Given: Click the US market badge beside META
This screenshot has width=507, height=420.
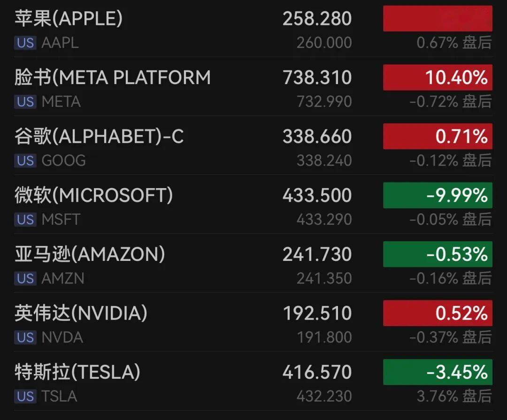Looking at the screenshot, I should tap(25, 102).
